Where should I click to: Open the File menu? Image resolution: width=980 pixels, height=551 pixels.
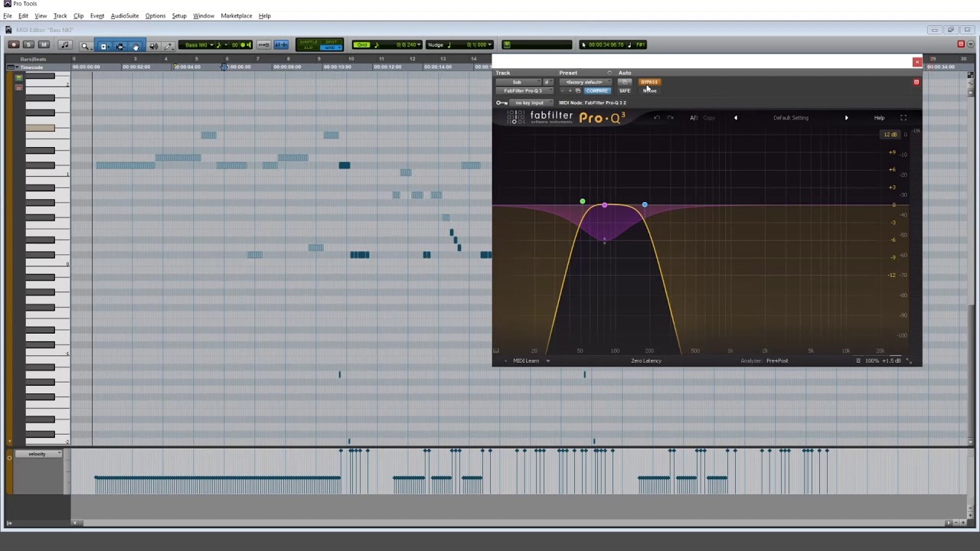coord(7,16)
